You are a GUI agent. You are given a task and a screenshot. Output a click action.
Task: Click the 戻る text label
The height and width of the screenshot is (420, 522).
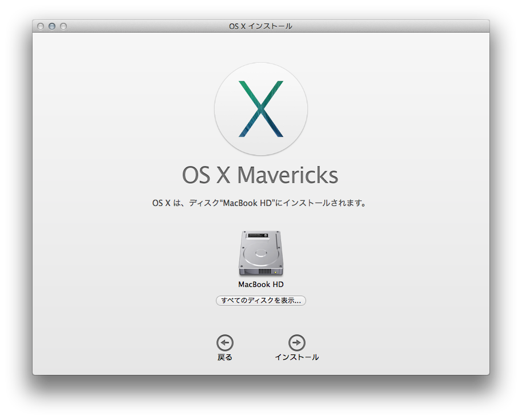pyautogui.click(x=225, y=358)
